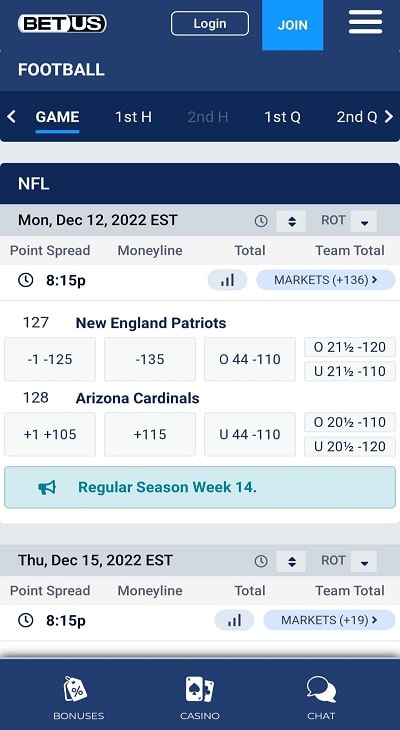400x730 pixels.
Task: Open the Casino cards icon
Action: click(x=200, y=689)
